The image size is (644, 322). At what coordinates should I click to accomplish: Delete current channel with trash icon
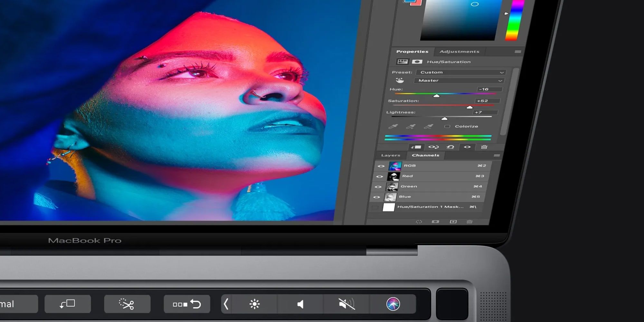tap(469, 222)
